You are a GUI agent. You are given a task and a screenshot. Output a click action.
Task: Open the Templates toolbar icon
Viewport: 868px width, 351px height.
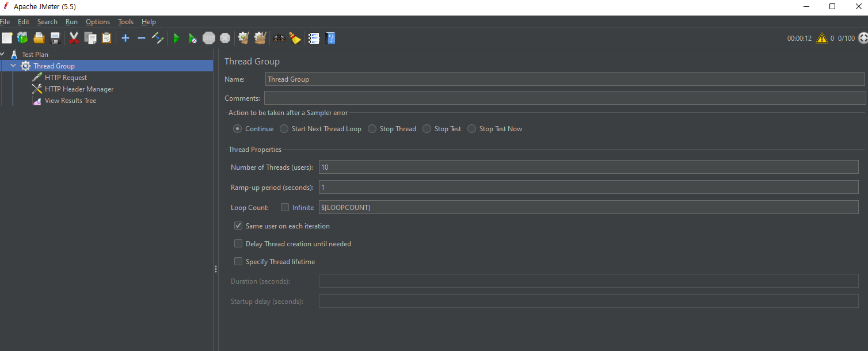point(22,38)
